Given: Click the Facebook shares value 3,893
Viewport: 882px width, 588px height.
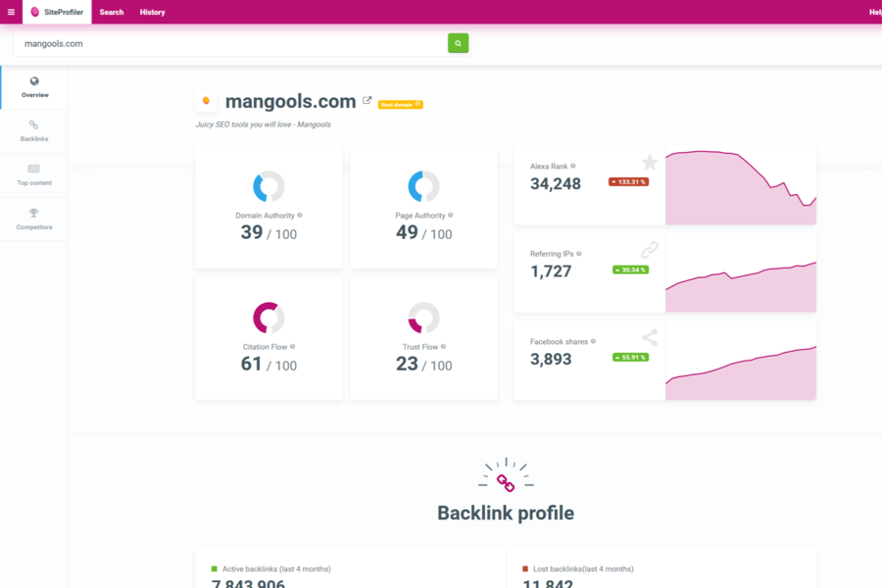Looking at the screenshot, I should (x=551, y=360).
